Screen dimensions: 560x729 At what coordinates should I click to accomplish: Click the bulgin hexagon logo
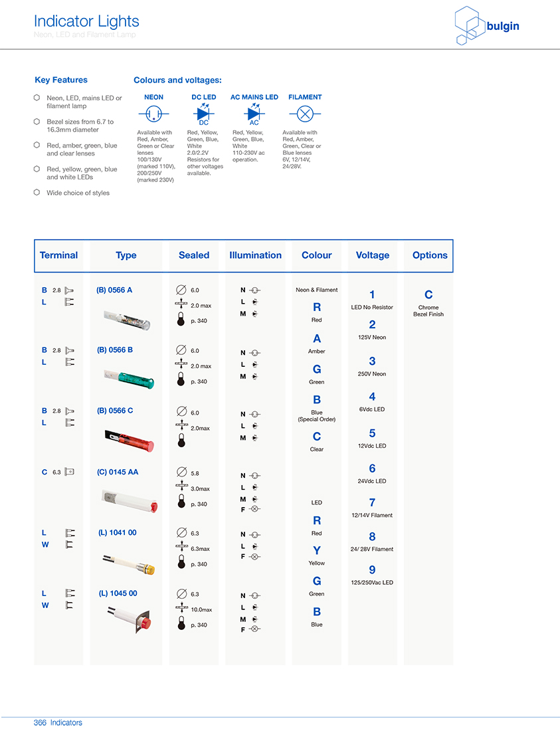point(470,27)
